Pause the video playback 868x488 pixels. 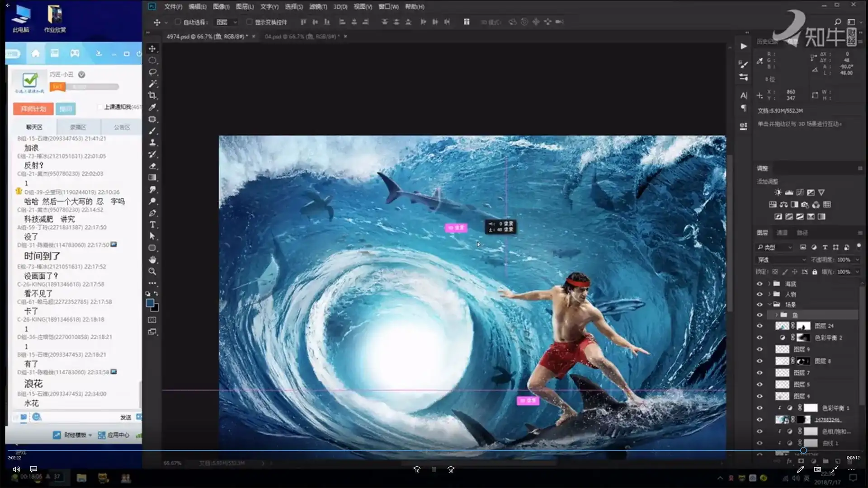coord(434,469)
